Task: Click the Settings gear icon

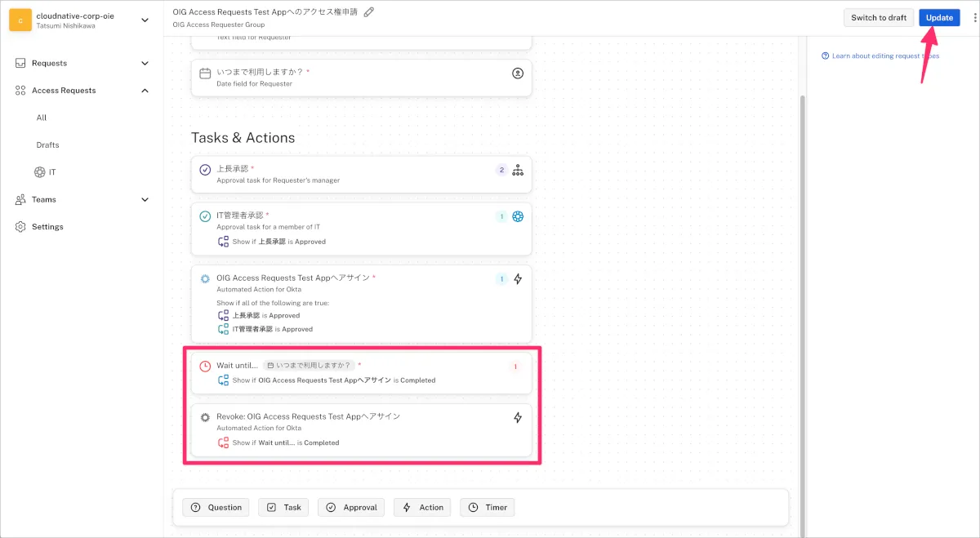Action: coord(20,227)
